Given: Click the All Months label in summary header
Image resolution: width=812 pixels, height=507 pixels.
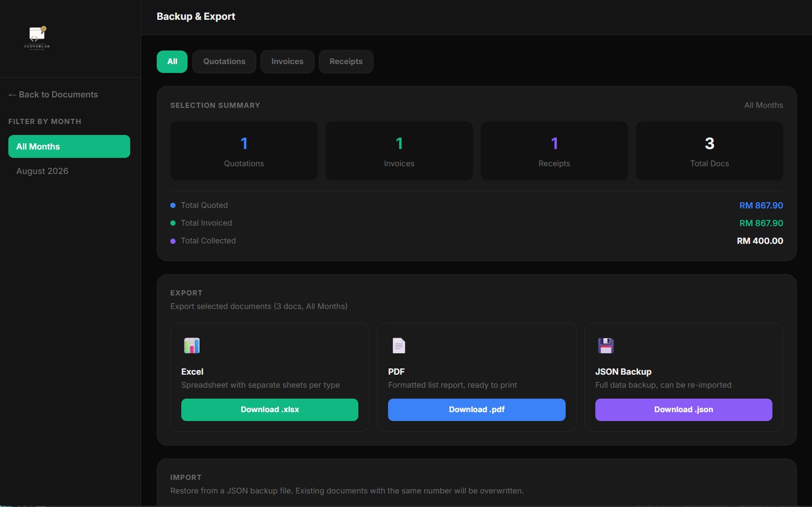Looking at the screenshot, I should pos(764,105).
